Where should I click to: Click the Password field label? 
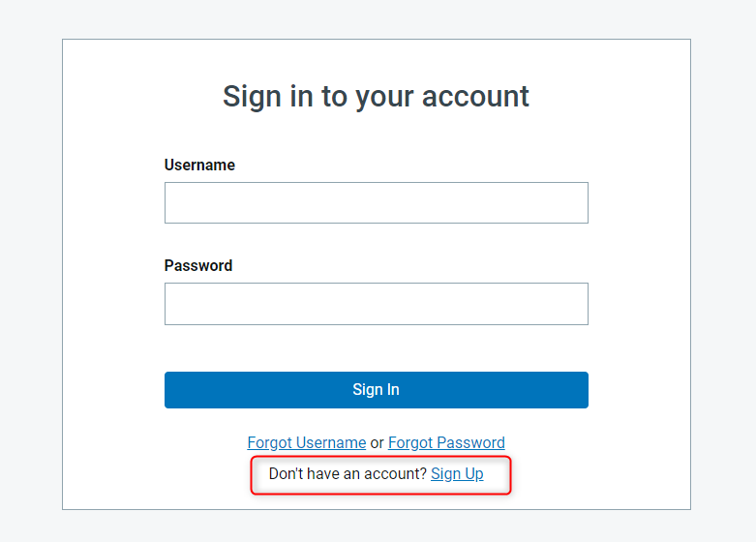(198, 266)
